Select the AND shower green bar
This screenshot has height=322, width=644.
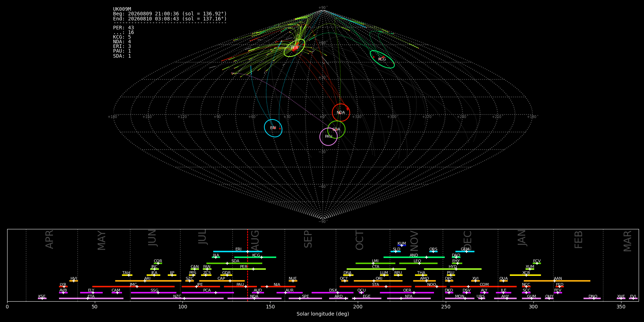[414, 257]
